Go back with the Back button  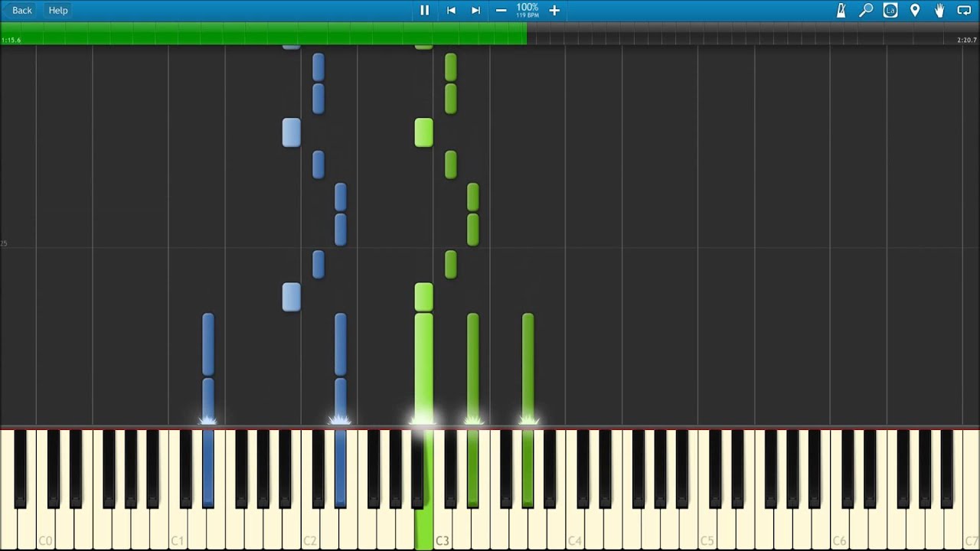(22, 10)
